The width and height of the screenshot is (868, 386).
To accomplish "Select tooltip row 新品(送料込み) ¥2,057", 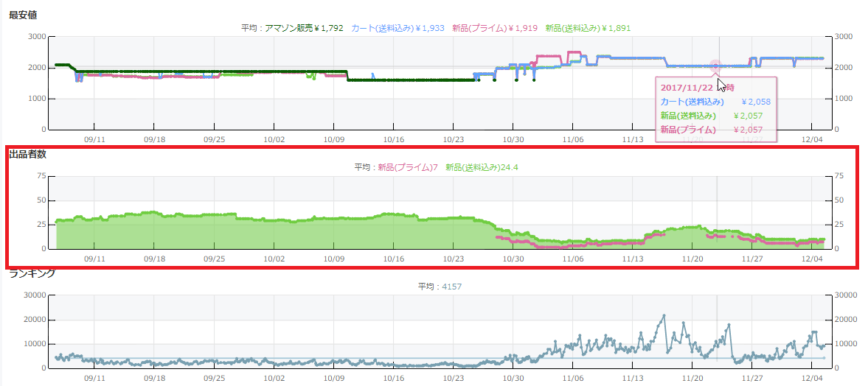I will pos(714,116).
